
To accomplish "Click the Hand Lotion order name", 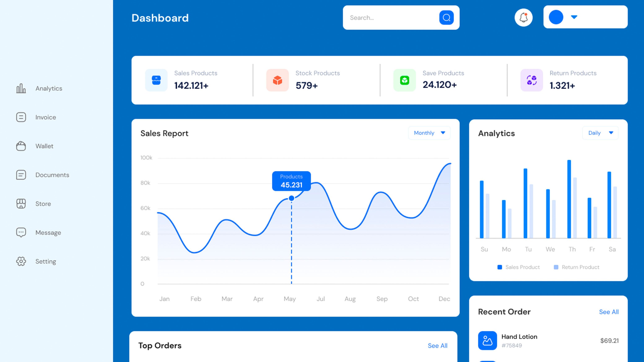I will pyautogui.click(x=519, y=336).
